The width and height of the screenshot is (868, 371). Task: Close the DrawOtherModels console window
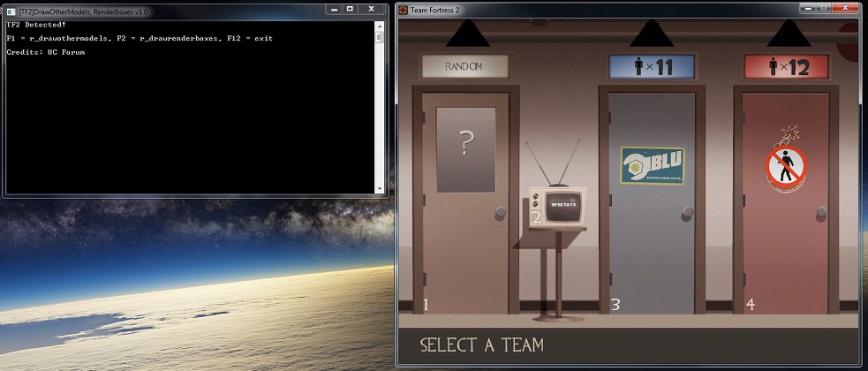point(372,10)
